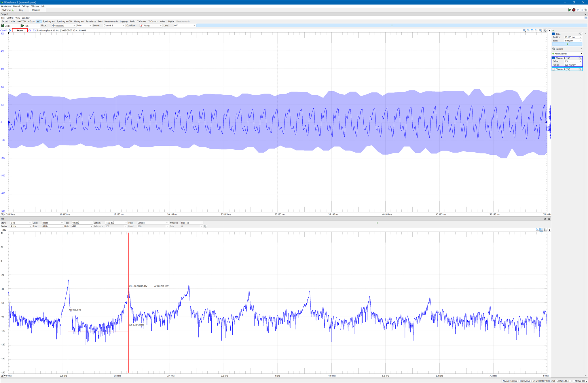Screen dimensions: 588x383
Task: Open the scope Control menu
Action: (10, 18)
